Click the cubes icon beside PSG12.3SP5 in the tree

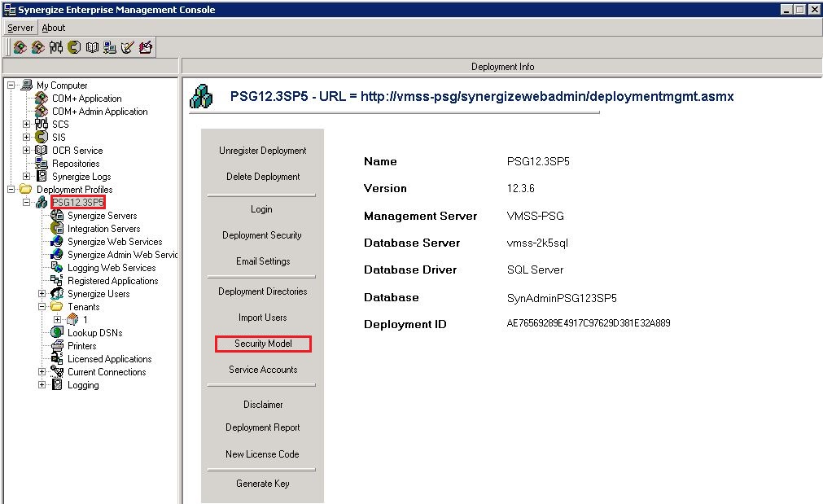pyautogui.click(x=42, y=202)
